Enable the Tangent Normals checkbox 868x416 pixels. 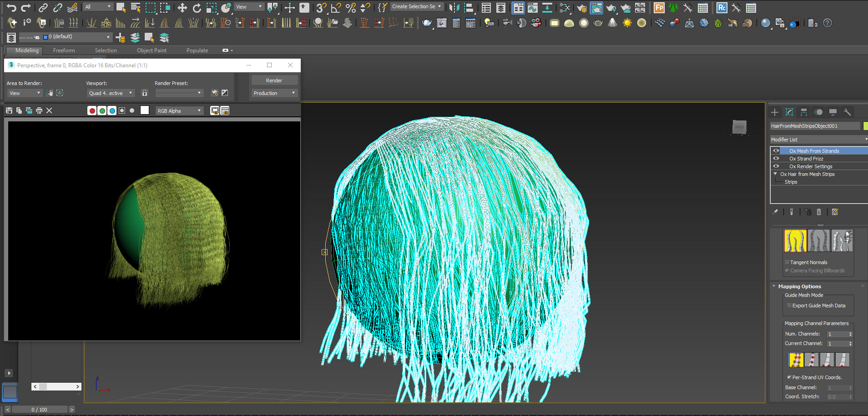(x=787, y=262)
